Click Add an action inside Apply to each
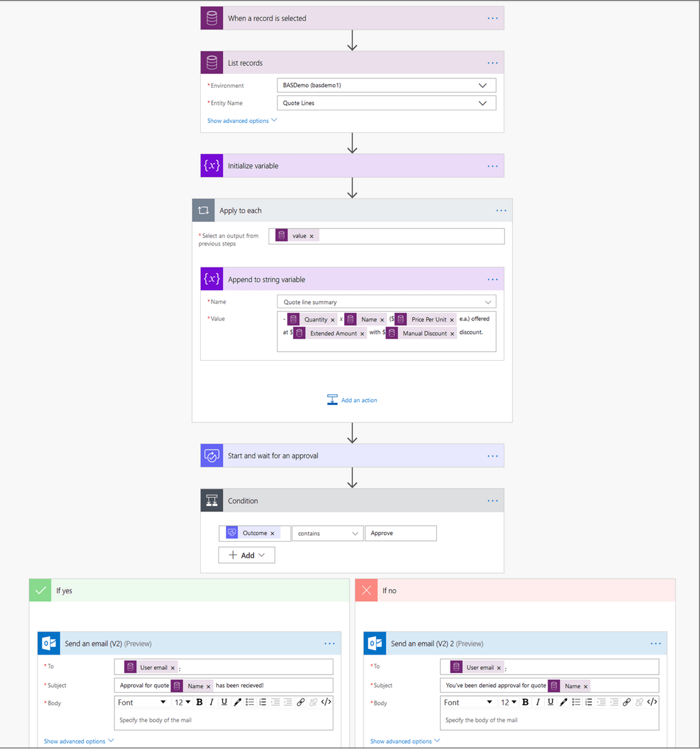The image size is (700, 749). pyautogui.click(x=359, y=400)
